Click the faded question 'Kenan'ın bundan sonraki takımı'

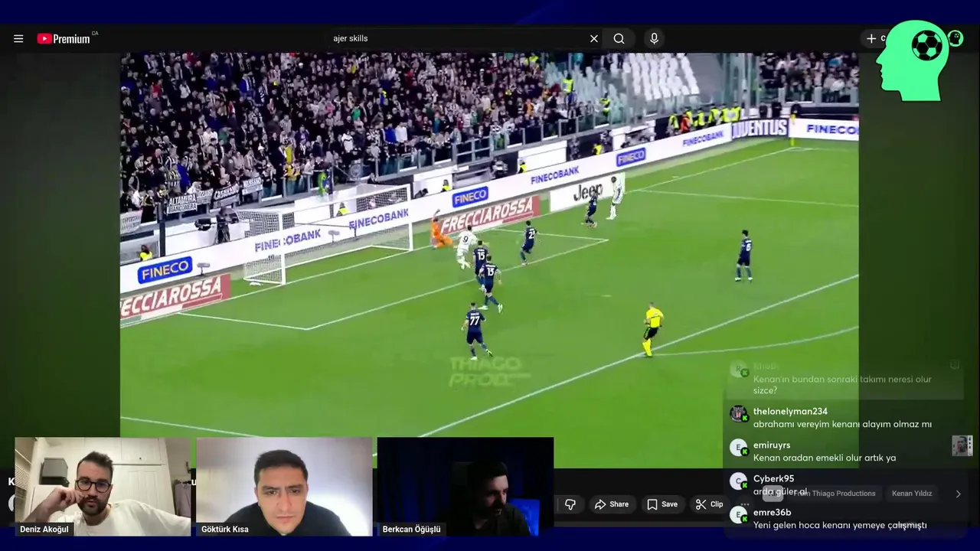pyautogui.click(x=842, y=385)
